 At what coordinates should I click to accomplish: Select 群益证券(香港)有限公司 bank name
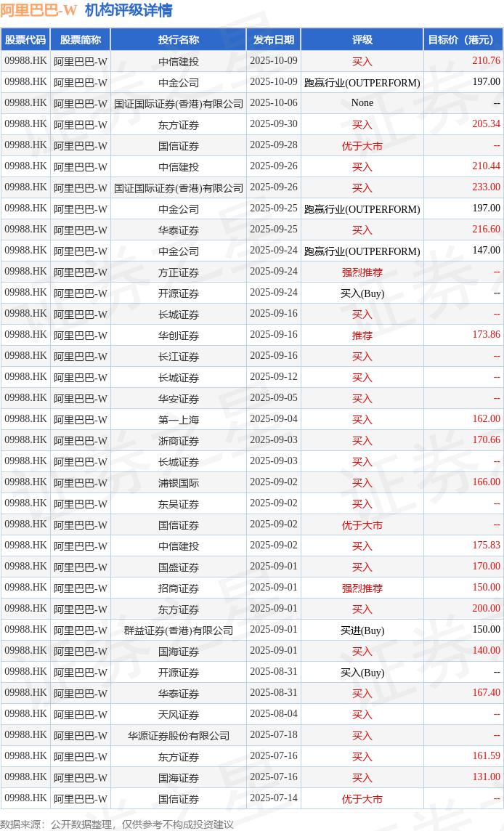[x=179, y=630]
